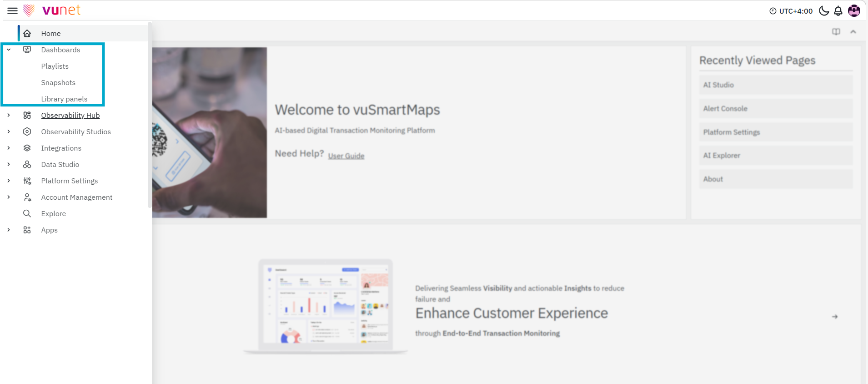Click the UTC+4:00 timezone indicator
The image size is (868, 384).
791,11
